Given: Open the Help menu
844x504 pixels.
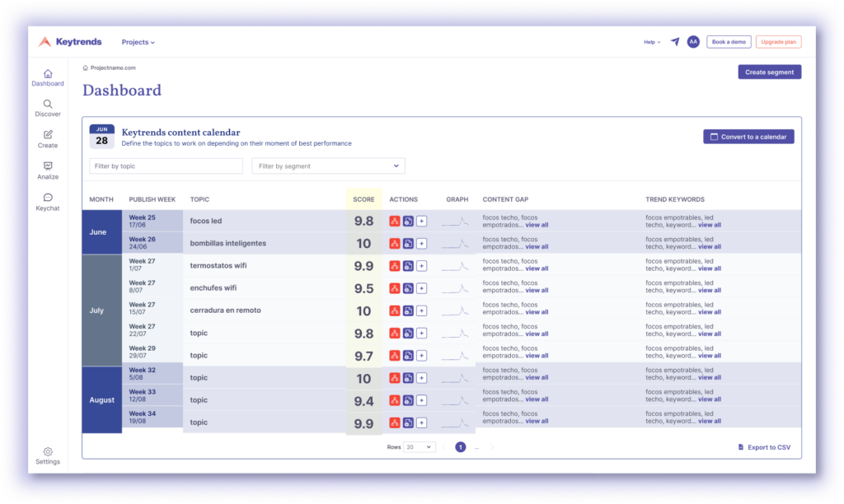Looking at the screenshot, I should point(650,41).
